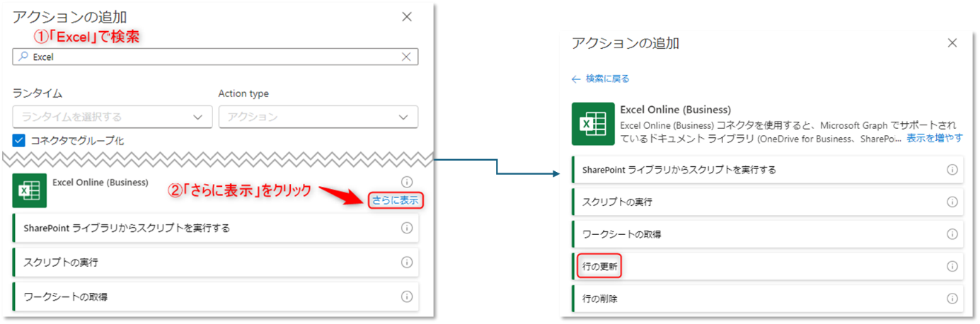Screen dimensions: 980x324
Task: Select the 行の削除 action
Action: coord(767,299)
